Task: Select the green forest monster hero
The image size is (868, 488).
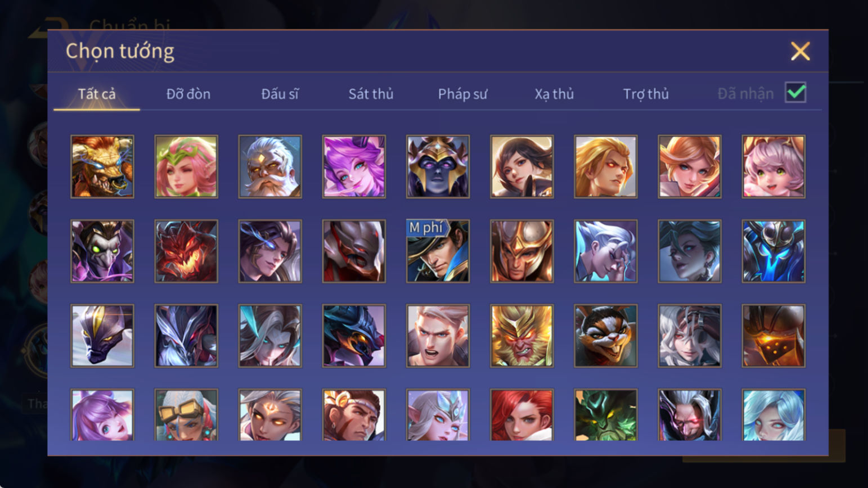Action: [605, 415]
